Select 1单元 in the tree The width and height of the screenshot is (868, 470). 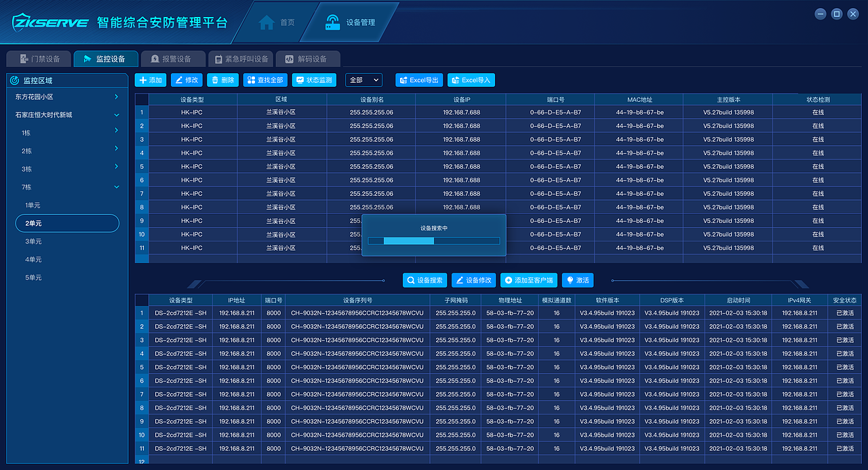tap(33, 205)
